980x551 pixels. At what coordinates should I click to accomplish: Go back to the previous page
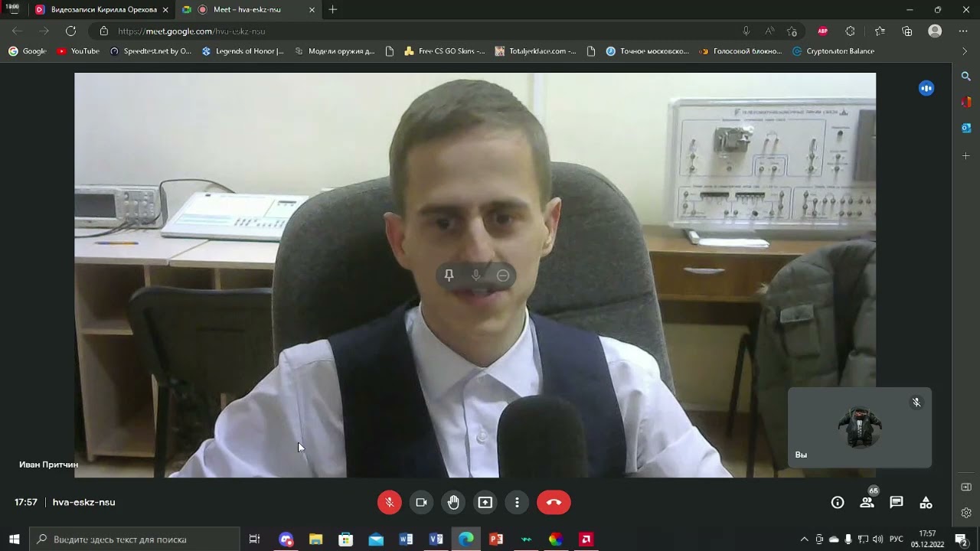(x=17, y=31)
